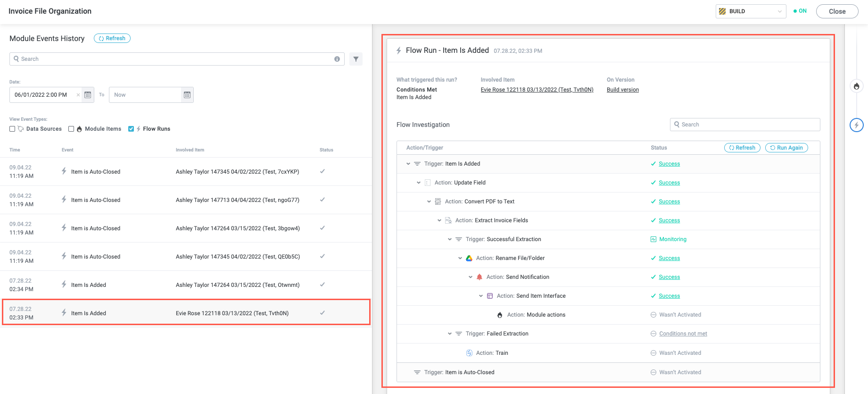
Task: Click the lightning bolt icon in right sidebar
Action: (856, 125)
